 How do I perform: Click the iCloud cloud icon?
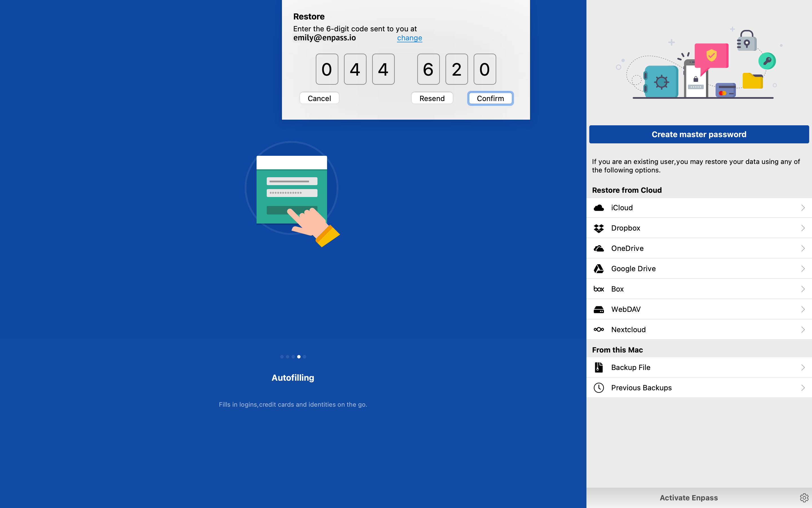coord(599,208)
